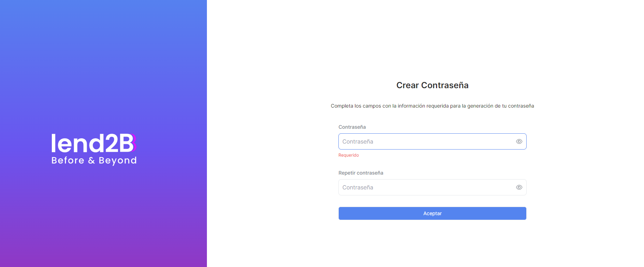Click the word "Beyond" in the tagline

pyautogui.click(x=118, y=160)
